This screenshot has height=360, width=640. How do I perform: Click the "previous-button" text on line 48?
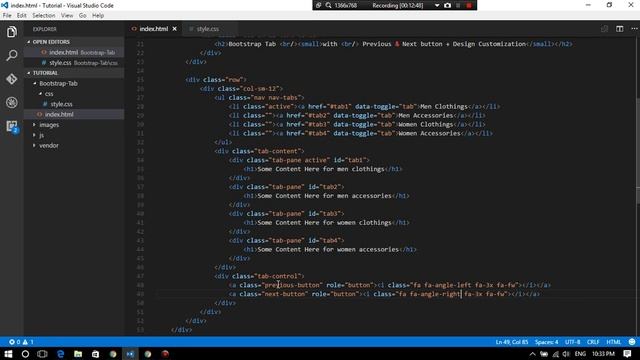click(x=292, y=285)
